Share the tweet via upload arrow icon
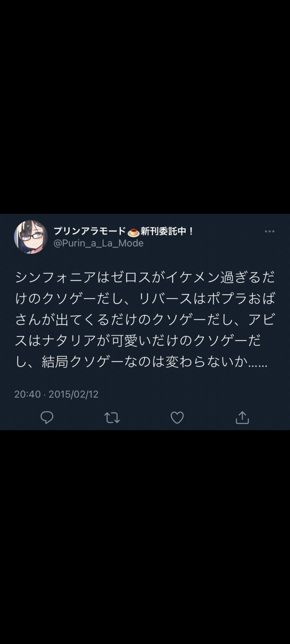The image size is (290, 644). (x=242, y=418)
